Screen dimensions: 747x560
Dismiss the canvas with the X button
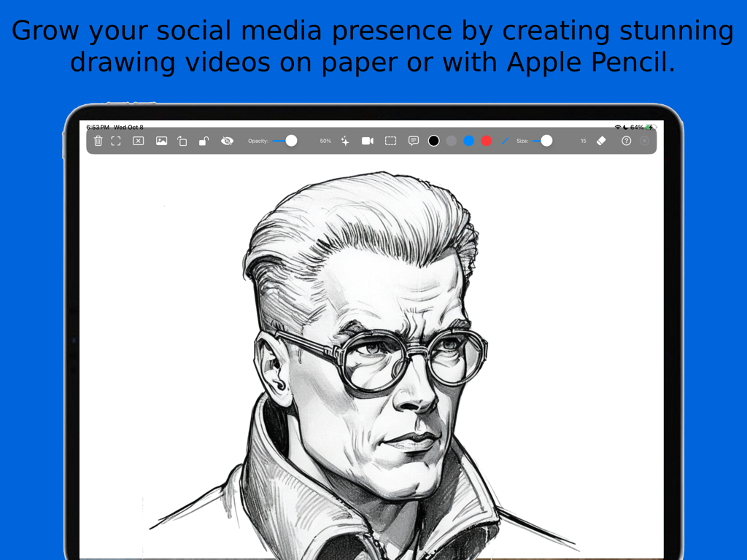pyautogui.click(x=138, y=141)
